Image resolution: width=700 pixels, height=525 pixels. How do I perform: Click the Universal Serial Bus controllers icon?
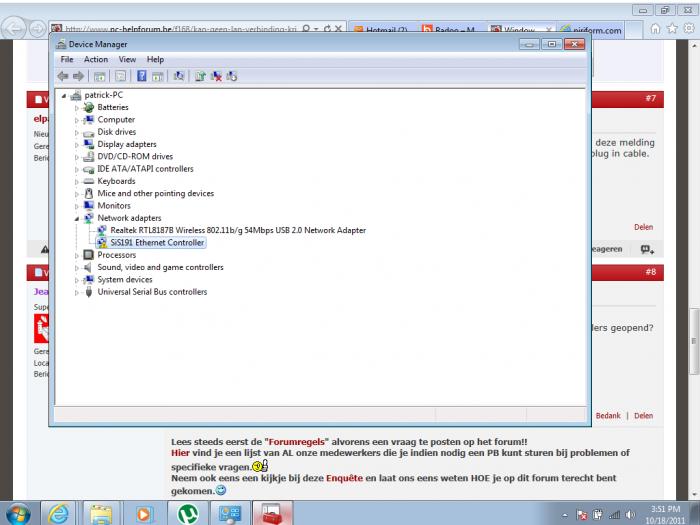(x=89, y=292)
